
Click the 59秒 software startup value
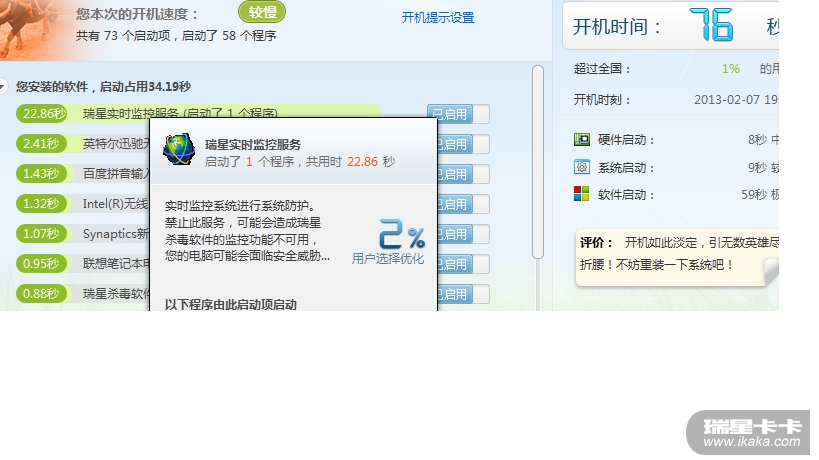tap(754, 195)
